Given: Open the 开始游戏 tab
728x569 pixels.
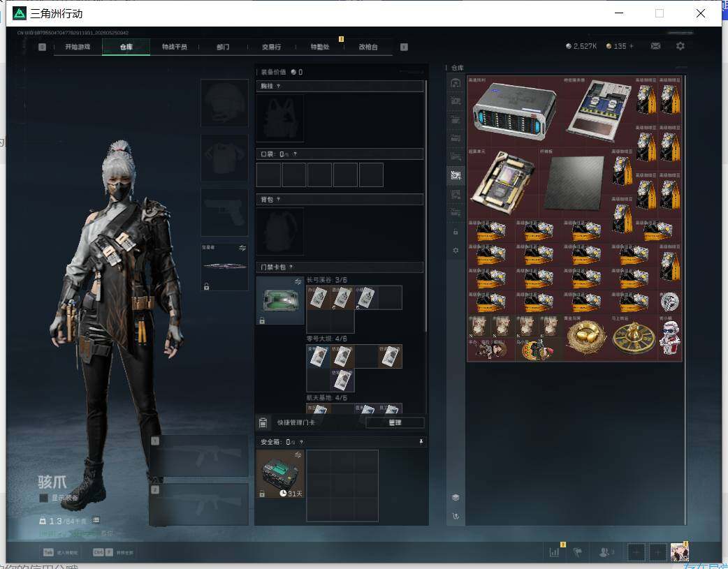Looking at the screenshot, I should tap(78, 47).
